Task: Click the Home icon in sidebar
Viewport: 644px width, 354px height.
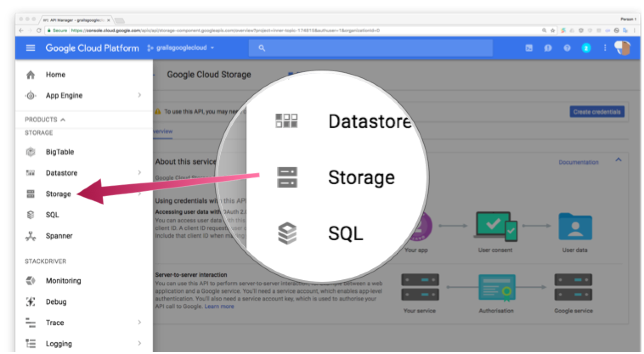Action: 31,75
